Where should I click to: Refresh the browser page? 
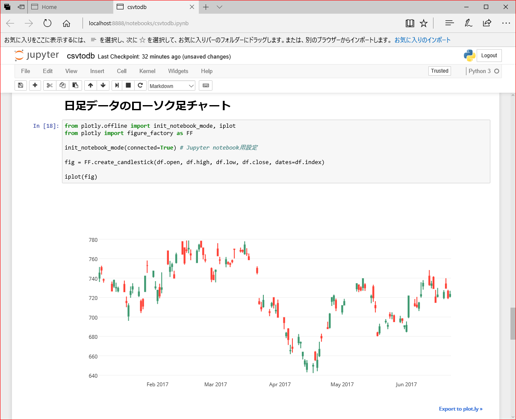tap(47, 23)
